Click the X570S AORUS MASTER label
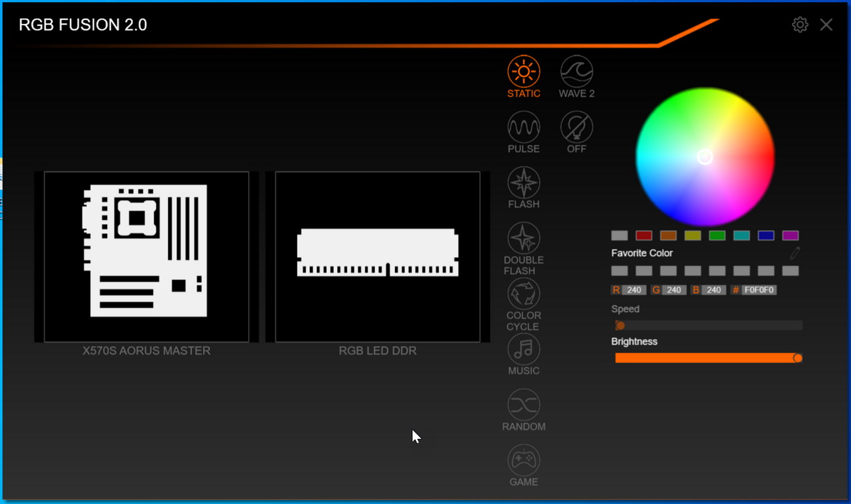 [146, 350]
